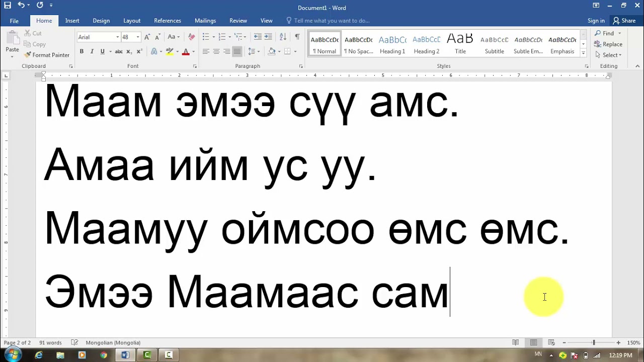This screenshot has width=644, height=362.
Task: Open the font size dropdown
Action: (x=137, y=37)
